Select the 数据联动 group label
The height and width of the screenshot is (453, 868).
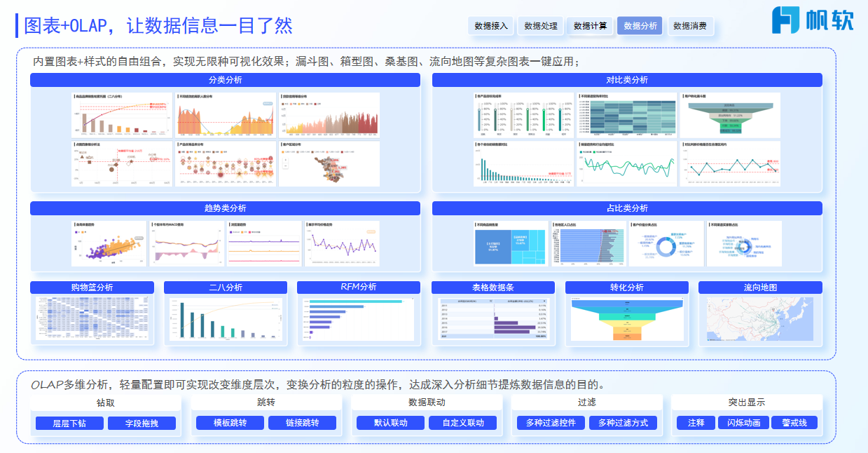pos(427,403)
